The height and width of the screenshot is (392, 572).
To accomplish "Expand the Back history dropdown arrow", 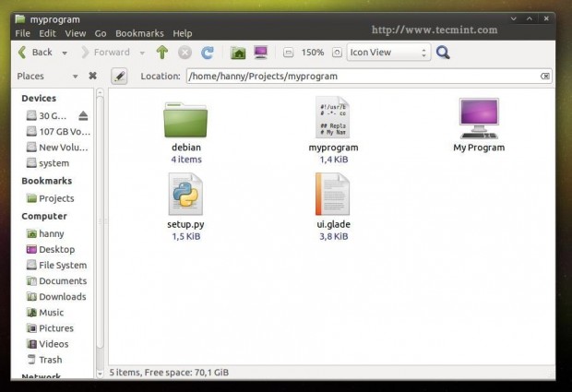I will coord(65,53).
